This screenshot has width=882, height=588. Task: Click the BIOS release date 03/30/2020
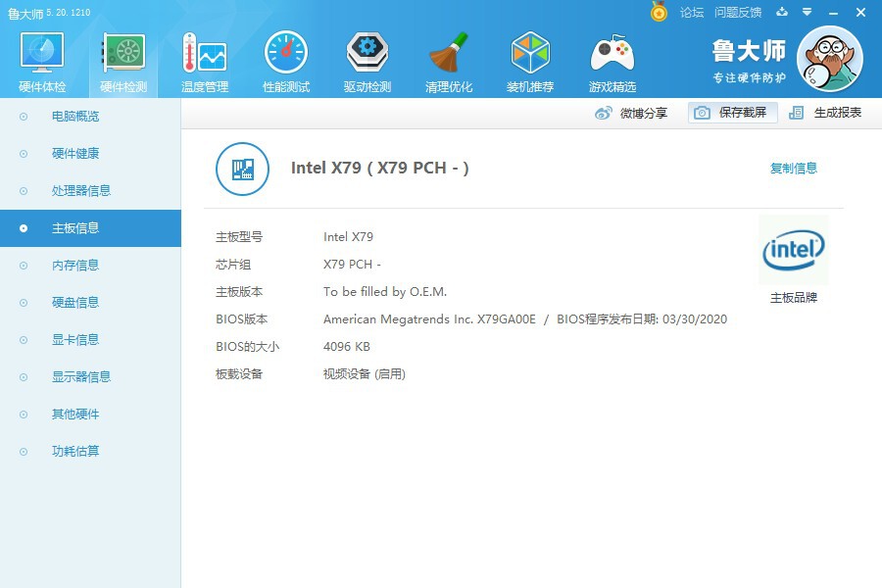pyautogui.click(x=695, y=319)
